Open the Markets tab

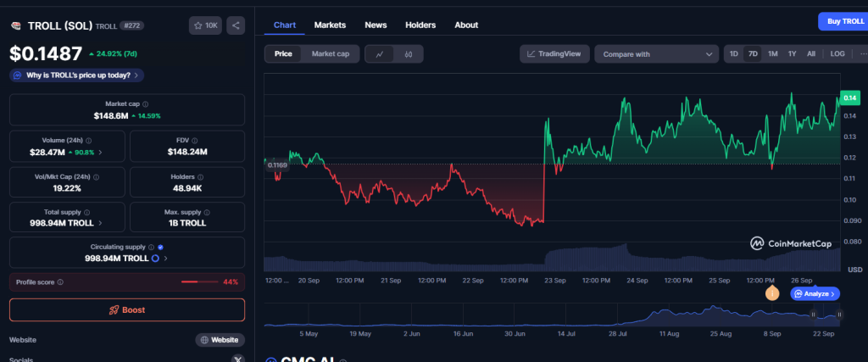coord(330,25)
